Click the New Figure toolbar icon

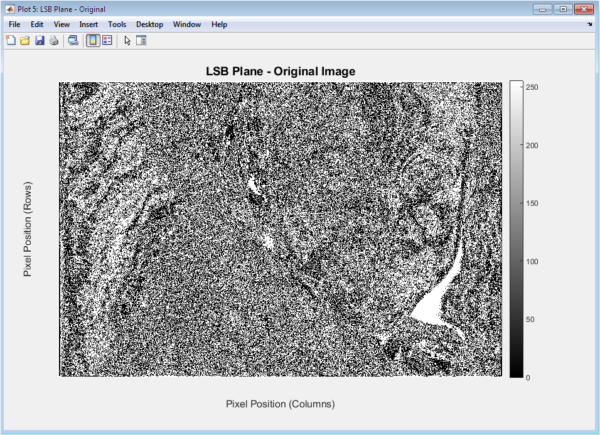11,40
